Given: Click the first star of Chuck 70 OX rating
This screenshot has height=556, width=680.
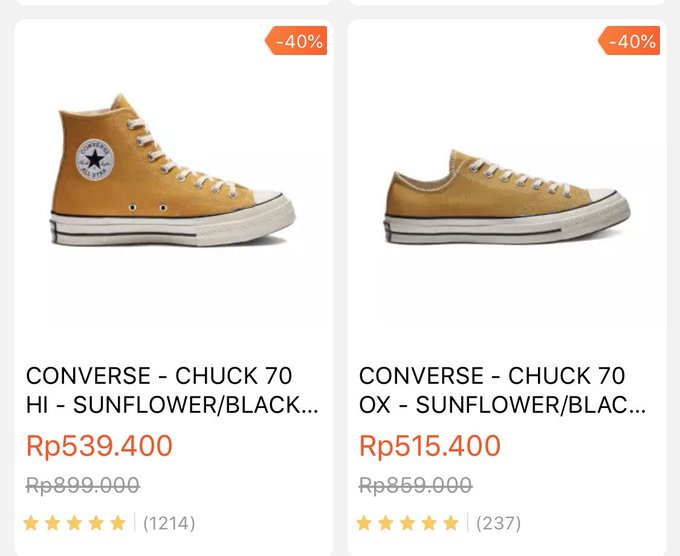Looking at the screenshot, I should point(364,523).
